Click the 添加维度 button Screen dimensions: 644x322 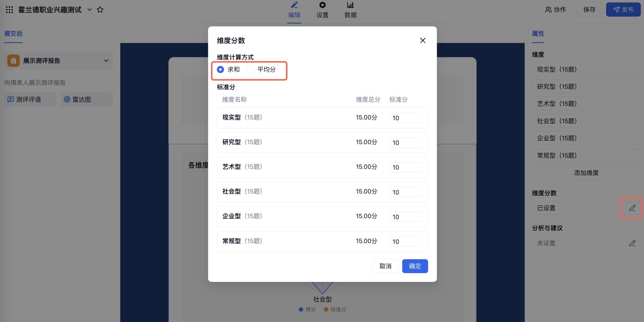[x=586, y=173]
